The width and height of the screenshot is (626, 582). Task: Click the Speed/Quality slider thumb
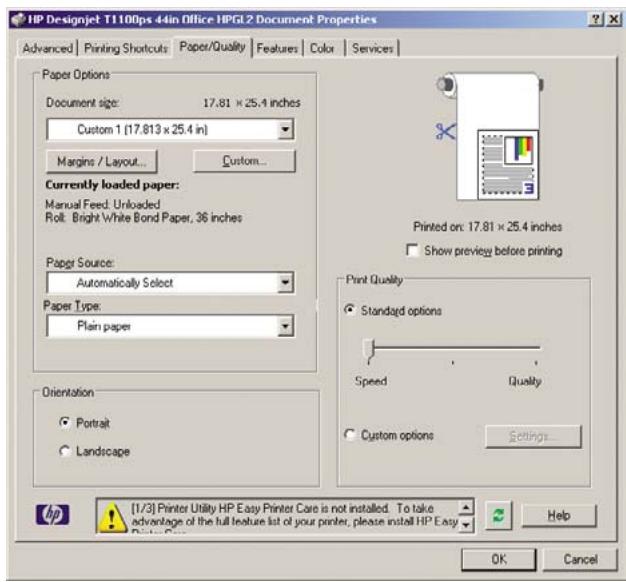369,350
